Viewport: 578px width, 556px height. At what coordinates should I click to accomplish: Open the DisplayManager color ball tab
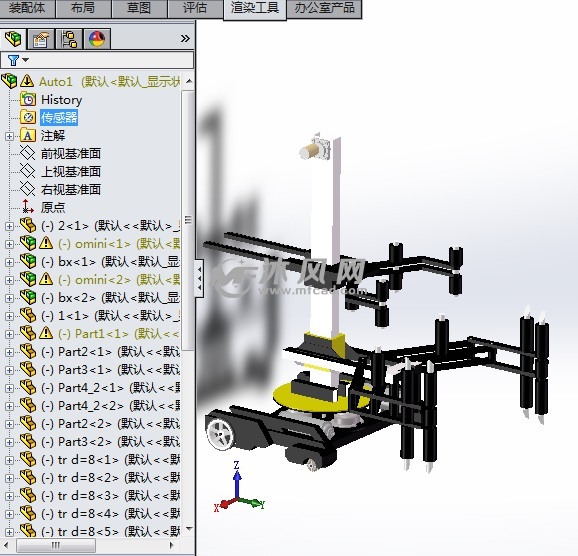click(x=97, y=39)
